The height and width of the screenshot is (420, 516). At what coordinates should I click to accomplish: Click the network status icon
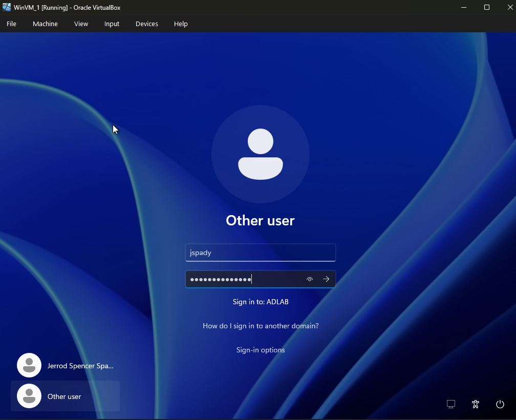coord(451,404)
